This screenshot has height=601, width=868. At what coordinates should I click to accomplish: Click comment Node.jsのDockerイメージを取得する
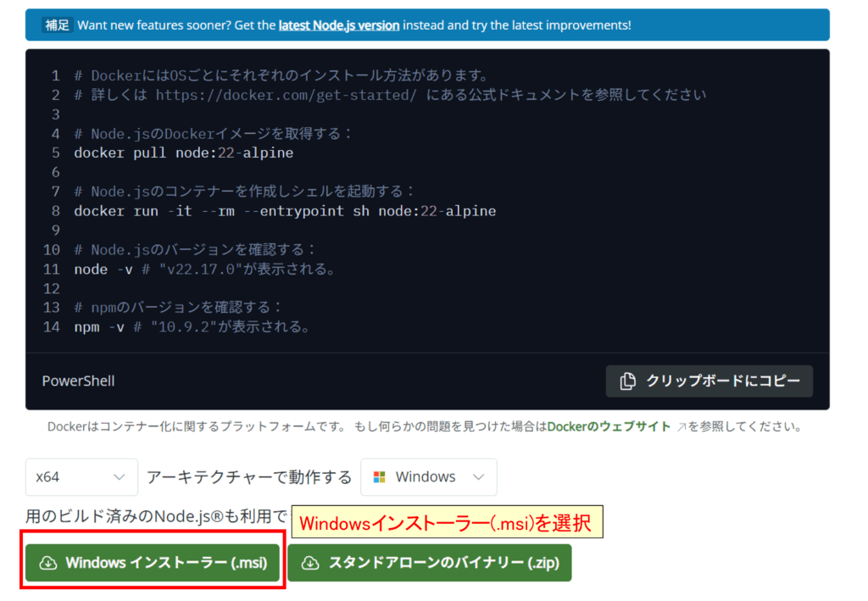tap(213, 134)
